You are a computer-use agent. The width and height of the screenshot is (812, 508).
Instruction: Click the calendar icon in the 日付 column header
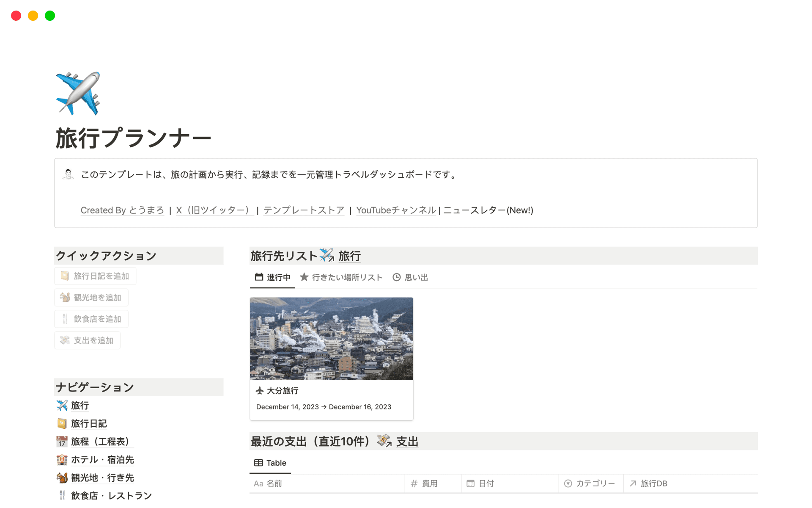pos(471,483)
